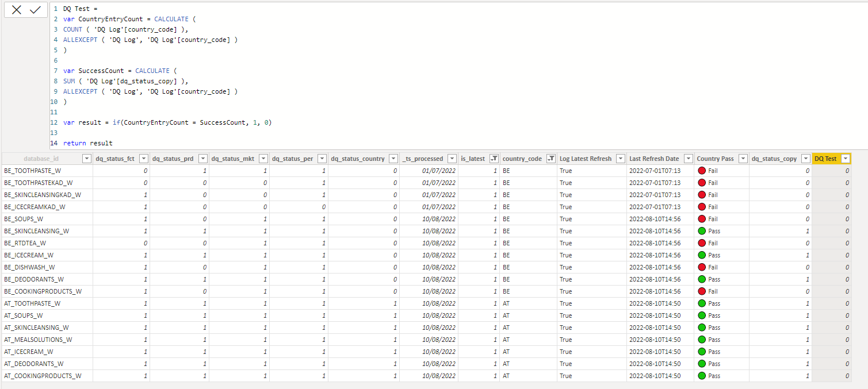Open Log Latest Refresh column dropdown
The height and width of the screenshot is (389, 868).
tap(621, 159)
